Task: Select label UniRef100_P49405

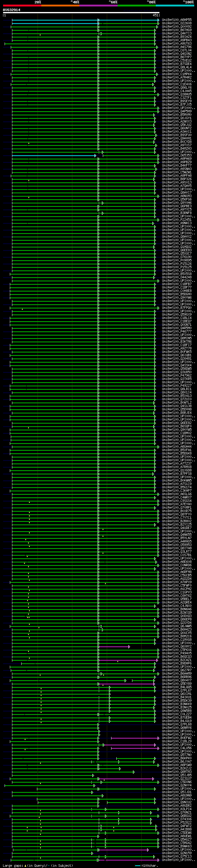Action: click(177, 653)
